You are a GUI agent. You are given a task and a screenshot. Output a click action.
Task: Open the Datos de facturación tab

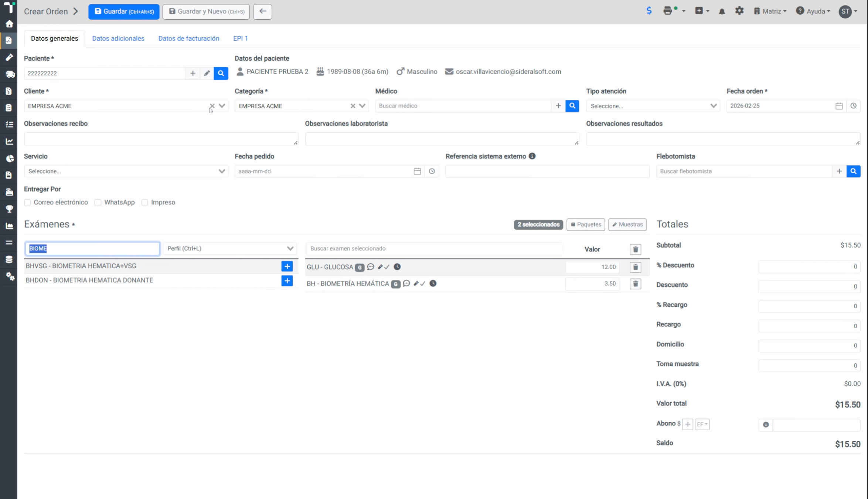point(189,38)
